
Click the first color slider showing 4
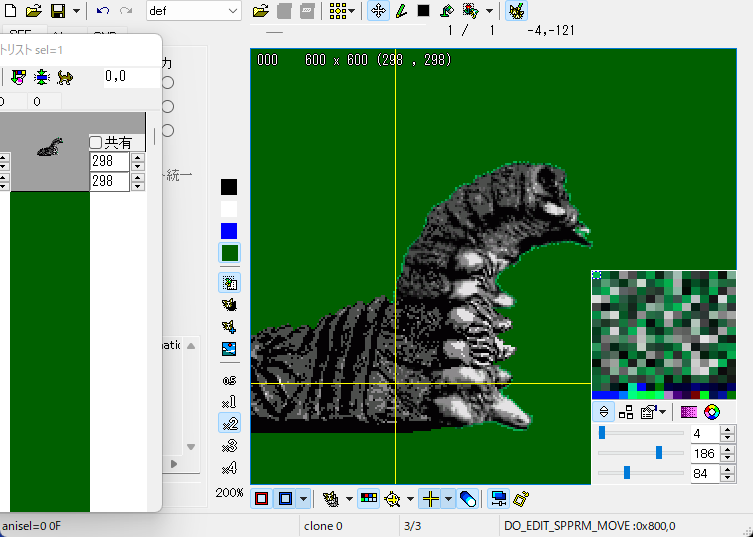(641, 433)
